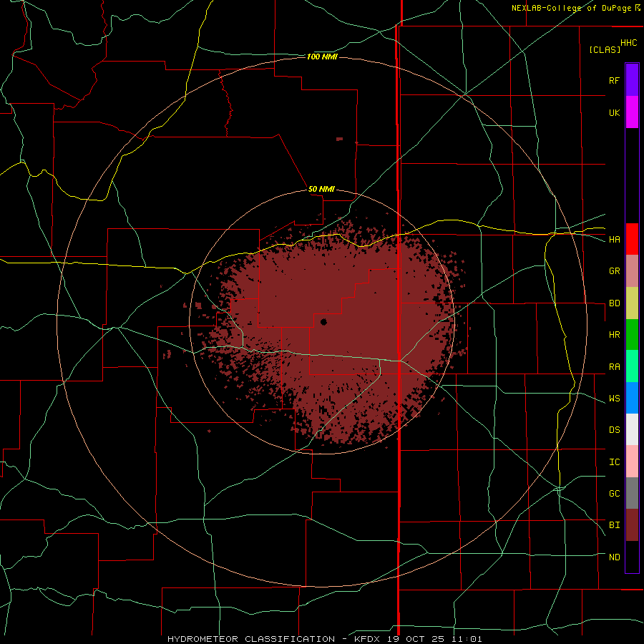The width and height of the screenshot is (644, 644).
Task: Click the ND black legend swatch
Action: click(632, 557)
